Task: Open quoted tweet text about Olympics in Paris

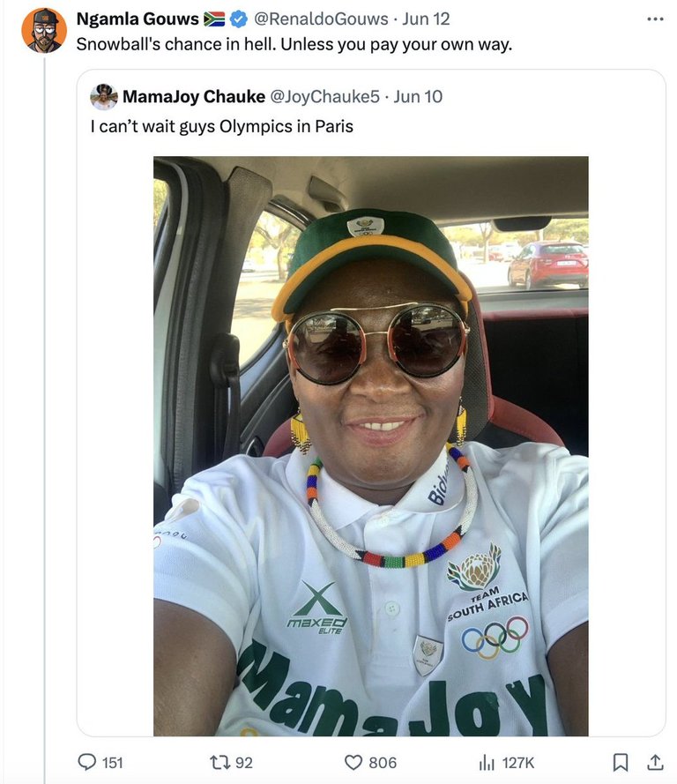Action: coord(222,126)
